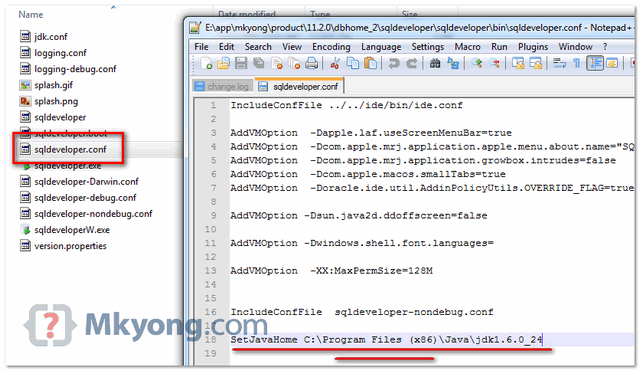Toggle the indent guide toolbar button
The height and width of the screenshot is (371, 640).
[x=595, y=63]
